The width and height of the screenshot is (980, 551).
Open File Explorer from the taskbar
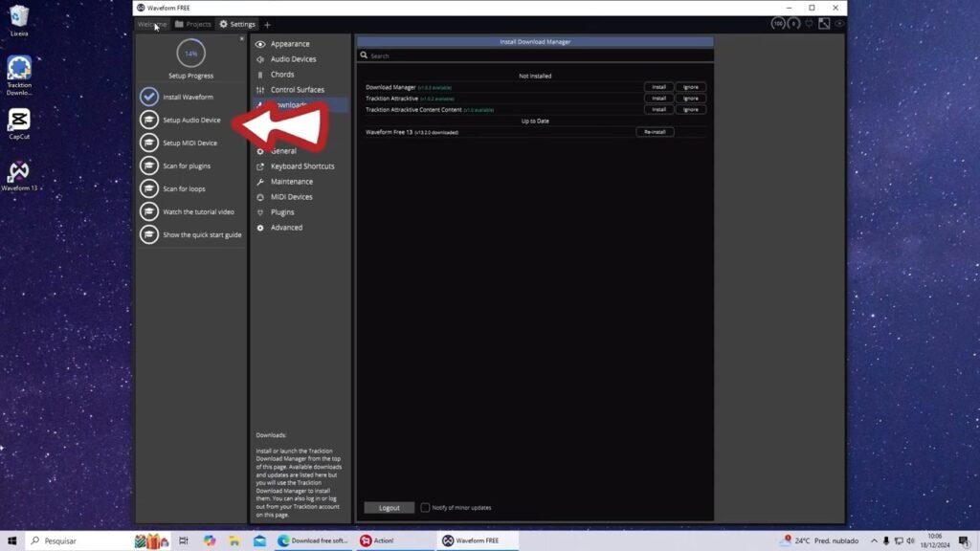(234, 541)
